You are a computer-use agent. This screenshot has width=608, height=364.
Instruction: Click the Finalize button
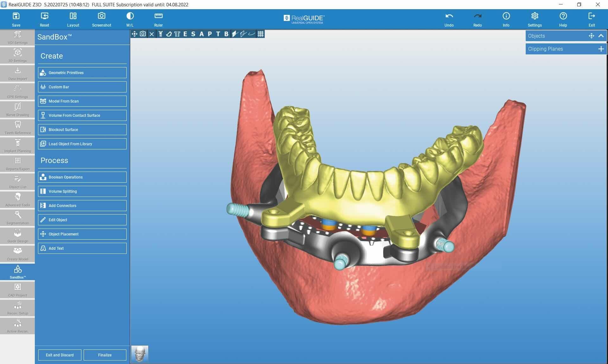[105, 355]
